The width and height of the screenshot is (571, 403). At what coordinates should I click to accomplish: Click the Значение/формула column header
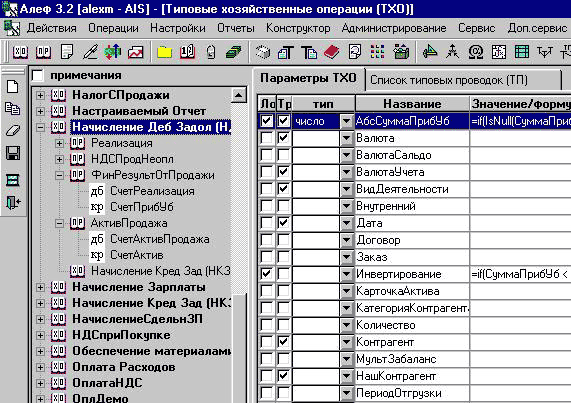point(520,104)
